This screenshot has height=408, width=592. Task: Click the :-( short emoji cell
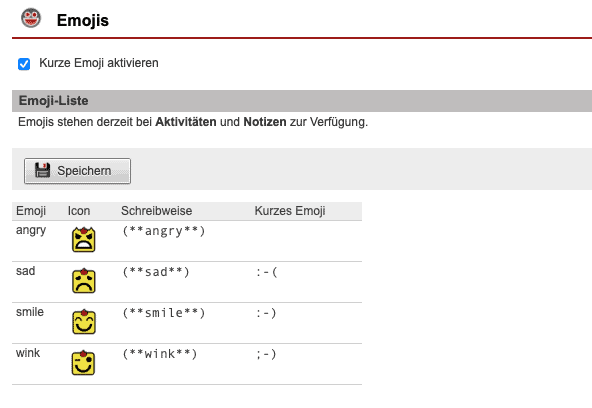(x=266, y=272)
